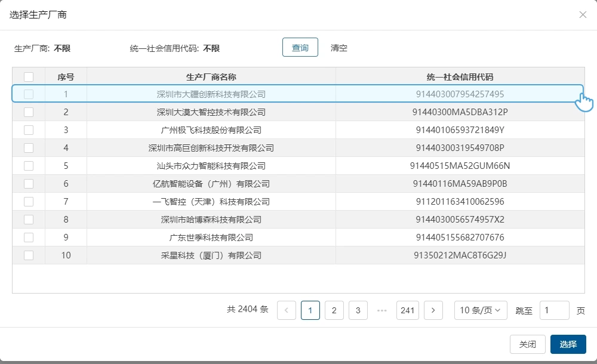597x364 pixels.
Task: Click the 统一社会信用代码 不限 filter value
Action: (x=211, y=48)
